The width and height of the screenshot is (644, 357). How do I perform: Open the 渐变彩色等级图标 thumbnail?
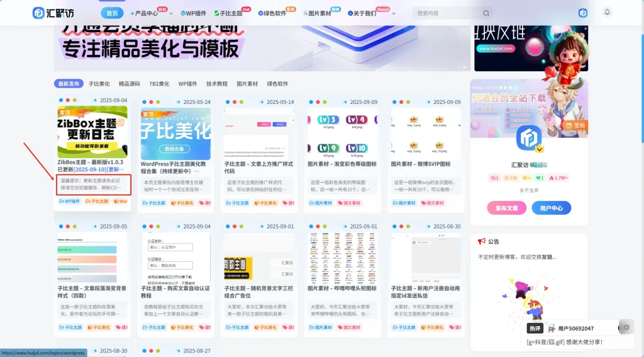click(x=343, y=133)
